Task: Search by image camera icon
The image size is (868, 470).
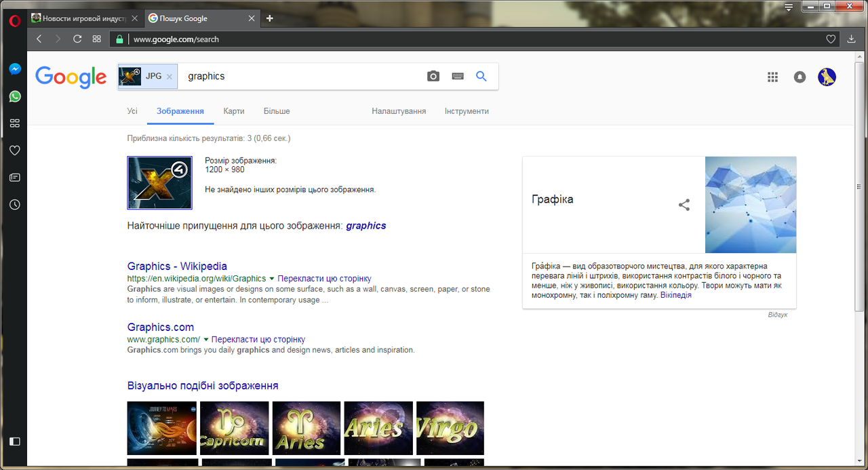Action: pos(433,77)
